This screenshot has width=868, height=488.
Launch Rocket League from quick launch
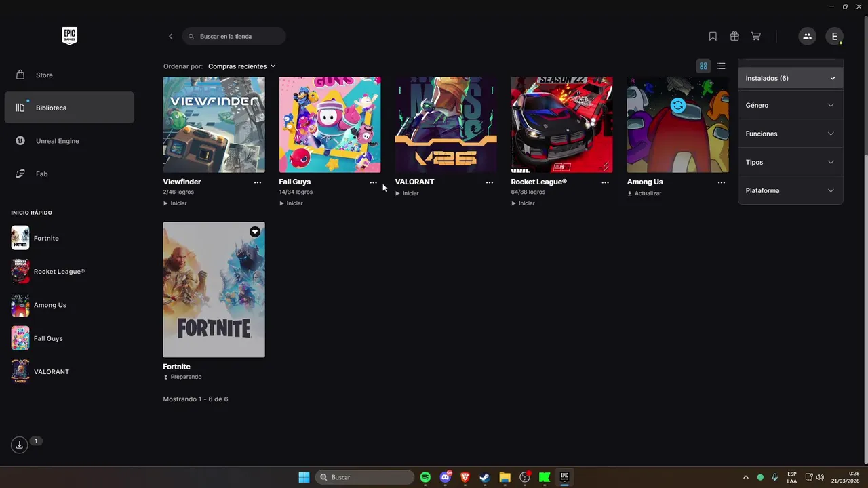(69, 271)
